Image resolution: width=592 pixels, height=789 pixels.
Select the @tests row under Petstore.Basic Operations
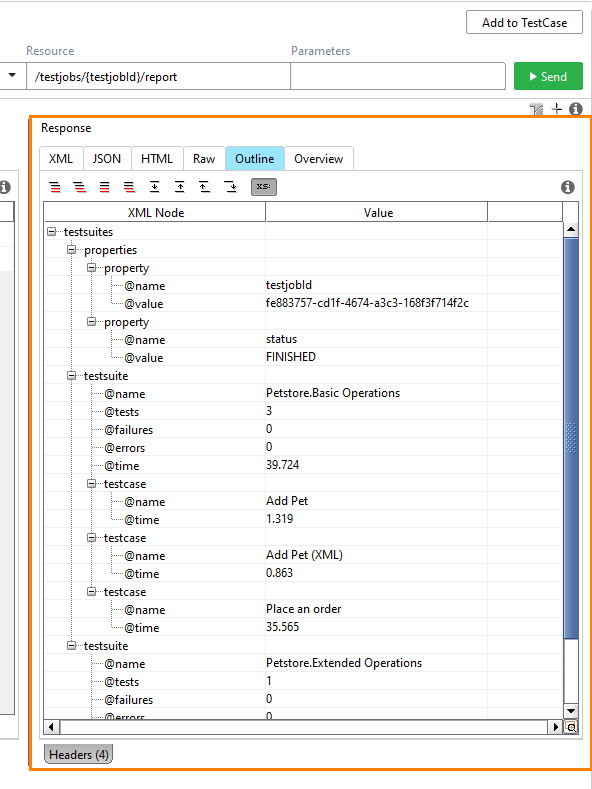coord(303,411)
